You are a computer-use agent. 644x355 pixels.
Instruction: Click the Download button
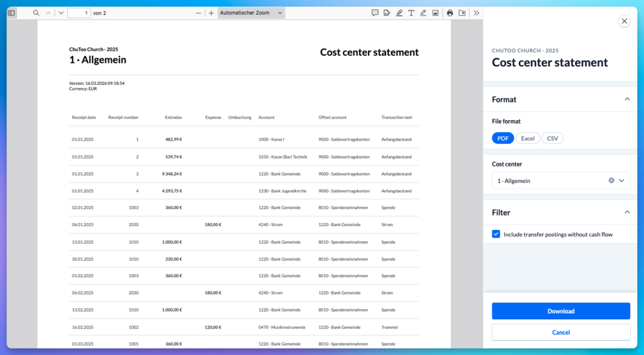(x=561, y=311)
